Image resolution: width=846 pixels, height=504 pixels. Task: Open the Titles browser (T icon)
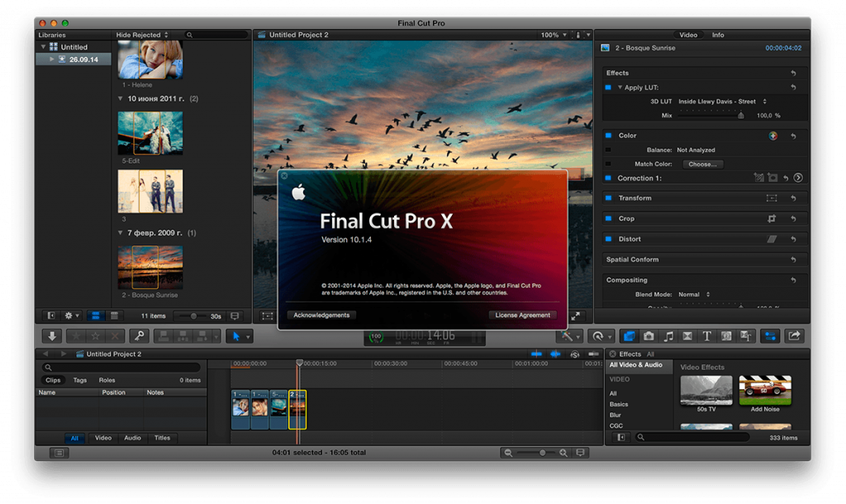[x=707, y=336]
